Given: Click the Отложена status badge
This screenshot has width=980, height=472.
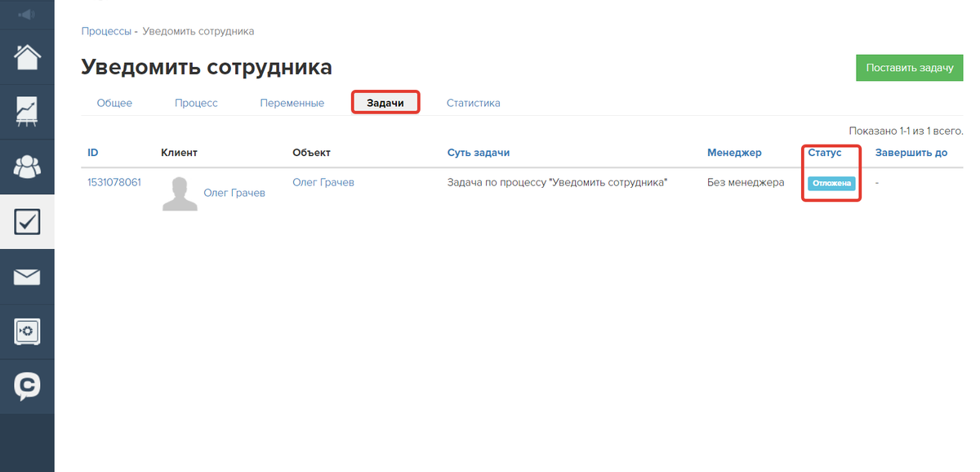Looking at the screenshot, I should point(831,184).
